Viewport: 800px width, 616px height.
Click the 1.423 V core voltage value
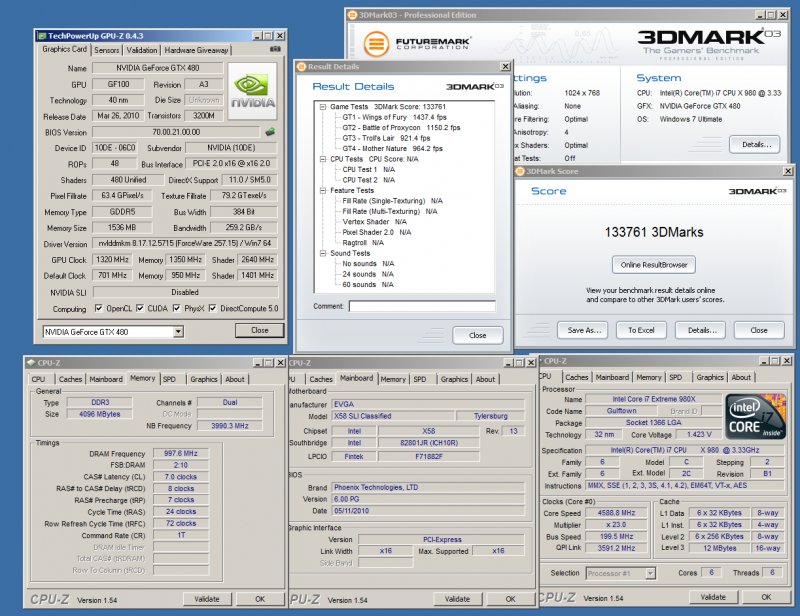tap(699, 434)
